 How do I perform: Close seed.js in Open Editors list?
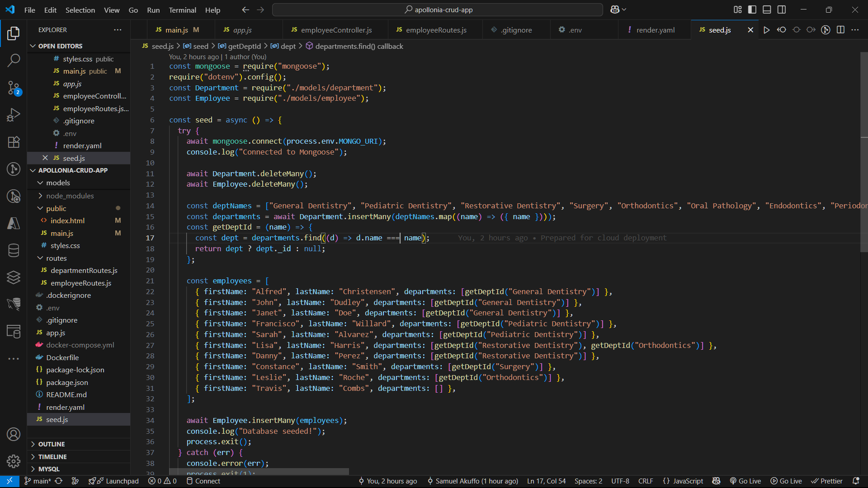(x=45, y=158)
